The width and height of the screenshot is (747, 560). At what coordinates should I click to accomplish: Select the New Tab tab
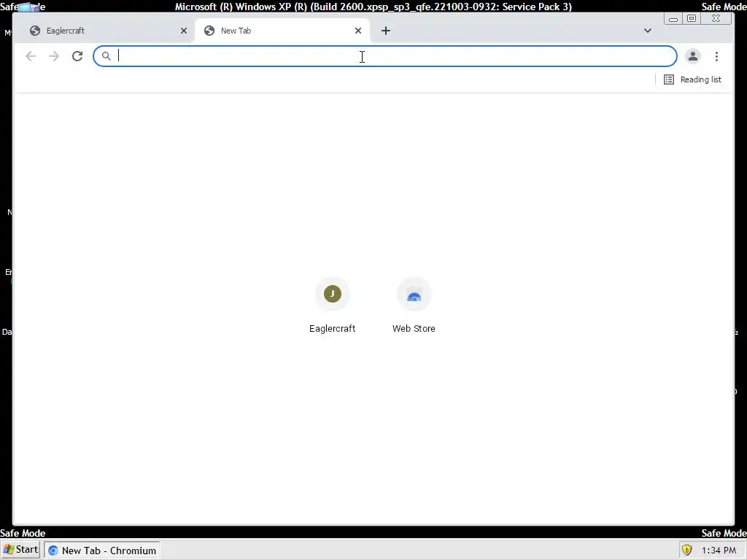click(283, 31)
